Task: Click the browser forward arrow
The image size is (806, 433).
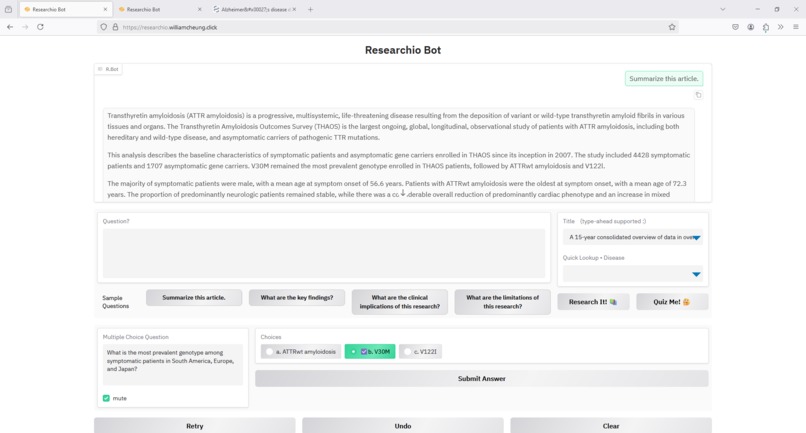Action: pos(25,27)
